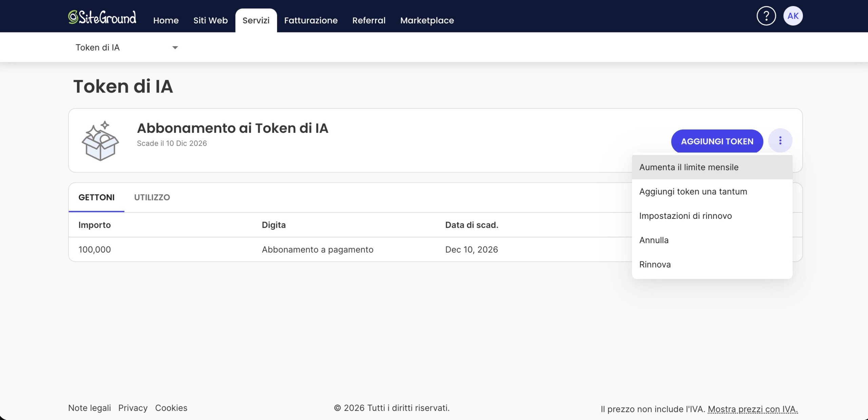Click the 100,000 amount cell
Viewport: 868px width, 420px height.
click(x=95, y=250)
